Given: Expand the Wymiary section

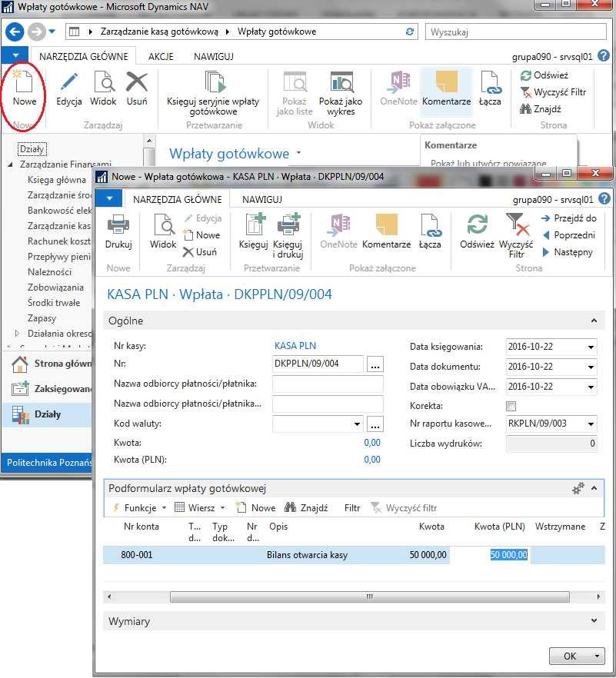Looking at the screenshot, I should [x=594, y=621].
